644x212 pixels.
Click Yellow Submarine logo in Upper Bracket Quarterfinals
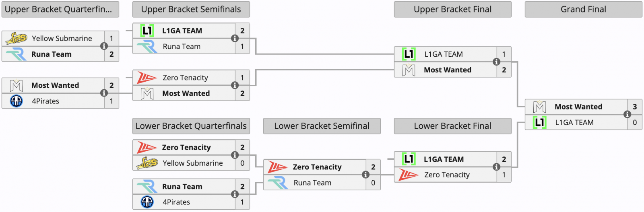tap(16, 38)
